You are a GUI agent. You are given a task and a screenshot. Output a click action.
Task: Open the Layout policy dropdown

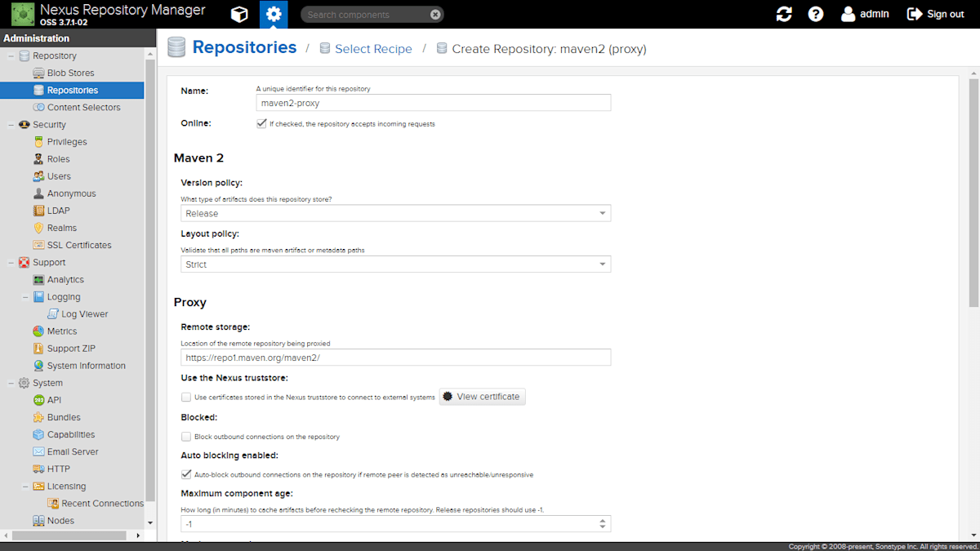603,264
